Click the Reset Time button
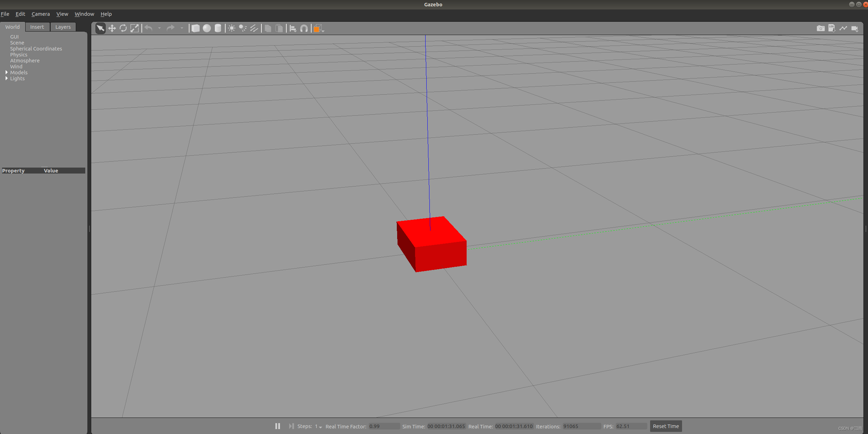 666,426
